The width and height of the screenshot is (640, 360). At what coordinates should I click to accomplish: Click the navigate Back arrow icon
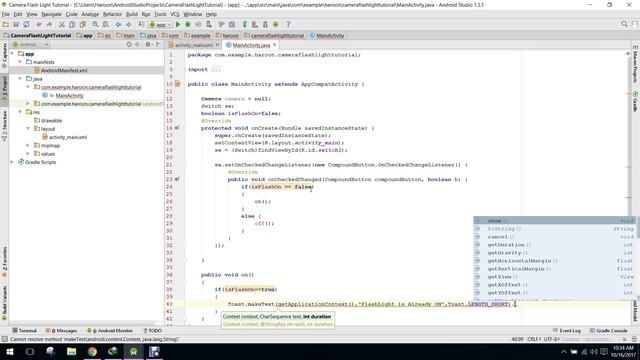coord(118,24)
